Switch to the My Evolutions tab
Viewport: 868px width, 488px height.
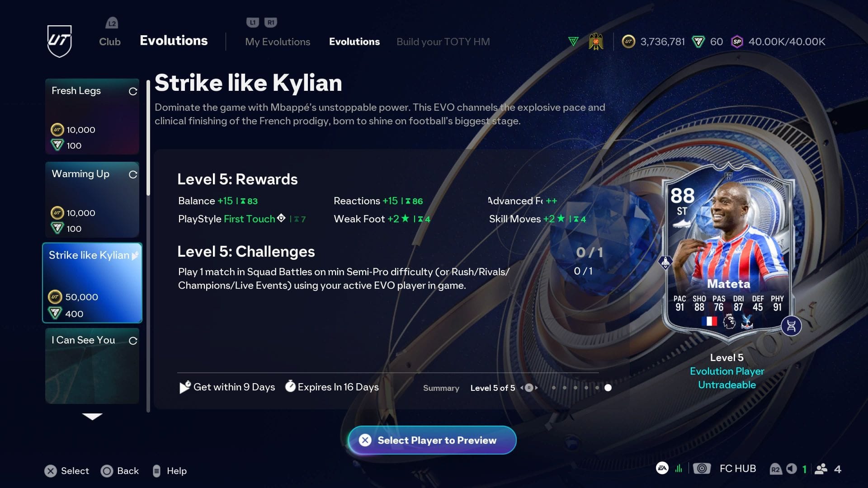[x=278, y=42]
